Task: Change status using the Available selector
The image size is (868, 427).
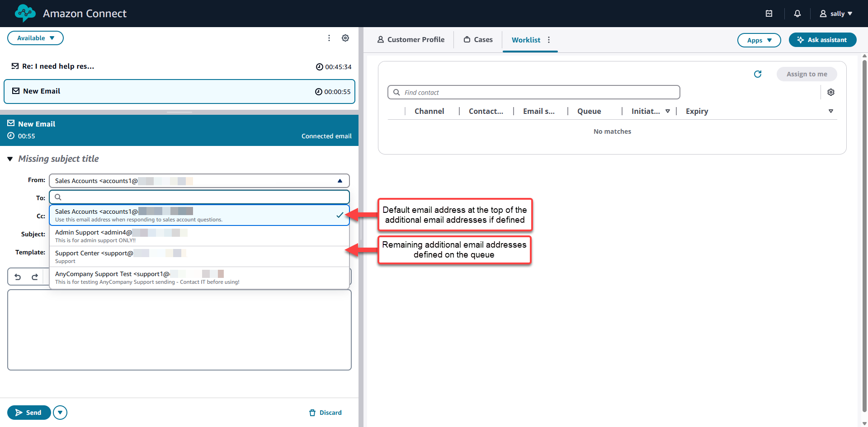Action: (x=35, y=38)
